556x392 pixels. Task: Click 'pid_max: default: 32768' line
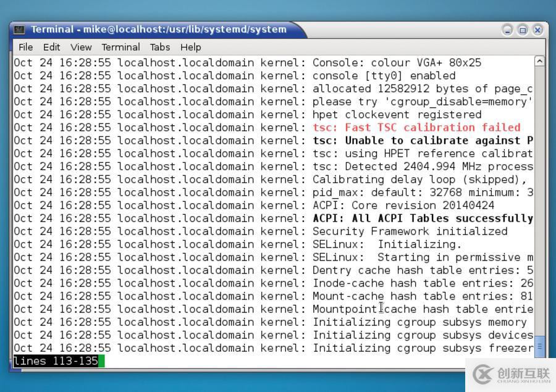[274, 193]
